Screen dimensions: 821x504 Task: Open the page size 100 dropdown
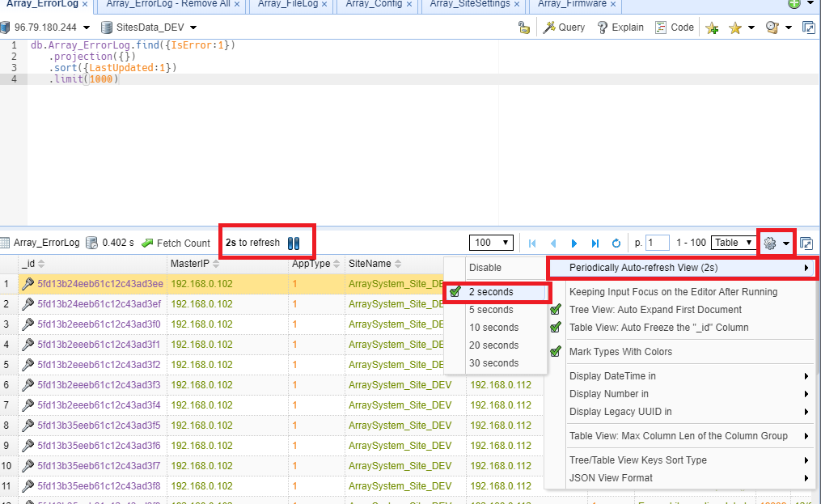pos(491,243)
